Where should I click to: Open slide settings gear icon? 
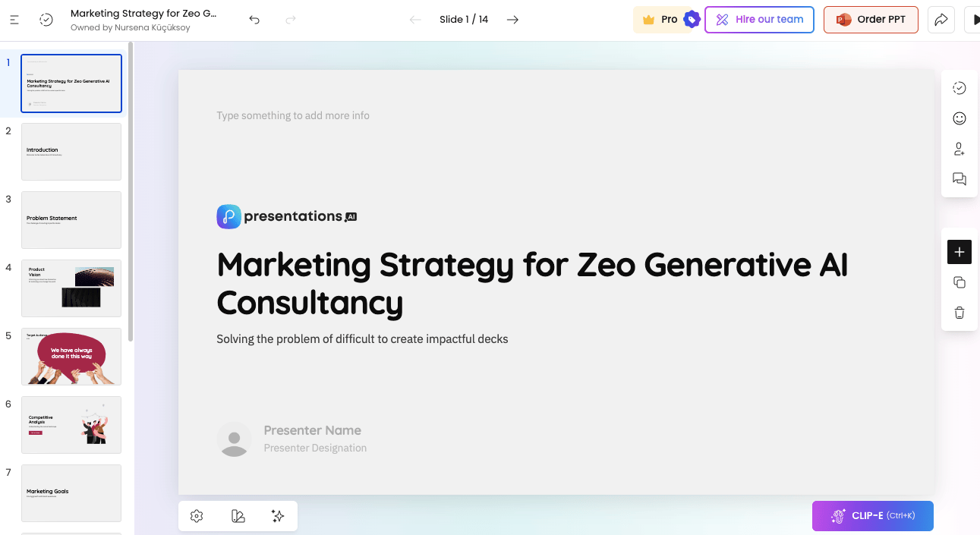click(x=197, y=516)
